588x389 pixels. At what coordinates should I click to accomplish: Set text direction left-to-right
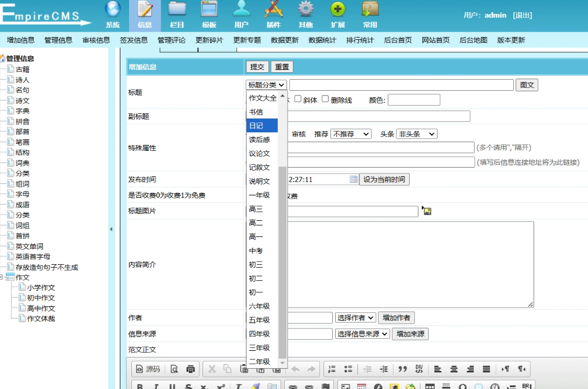coord(505,369)
